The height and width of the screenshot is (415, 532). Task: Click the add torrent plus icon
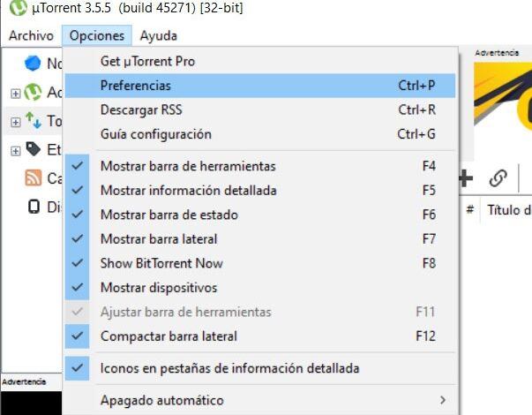pos(465,178)
